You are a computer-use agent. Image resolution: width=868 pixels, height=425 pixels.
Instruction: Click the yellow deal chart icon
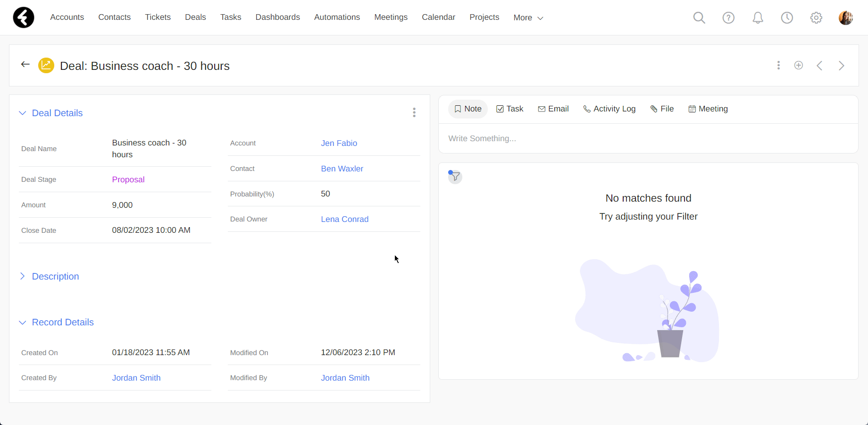[x=46, y=66]
